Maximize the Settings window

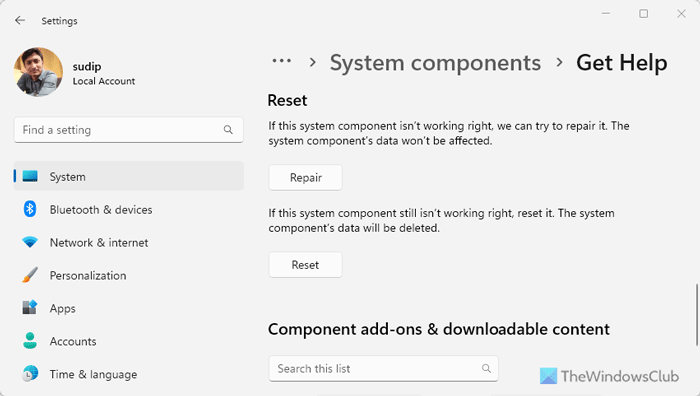coord(643,14)
